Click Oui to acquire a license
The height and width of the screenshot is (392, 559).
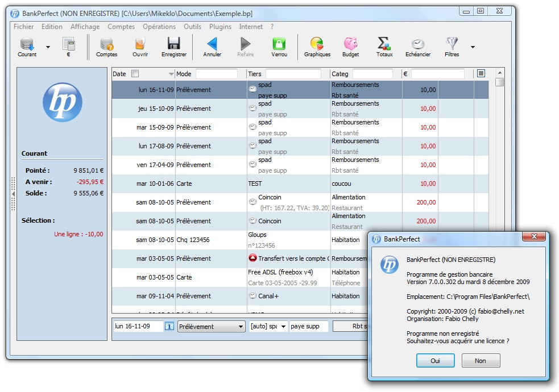point(435,360)
